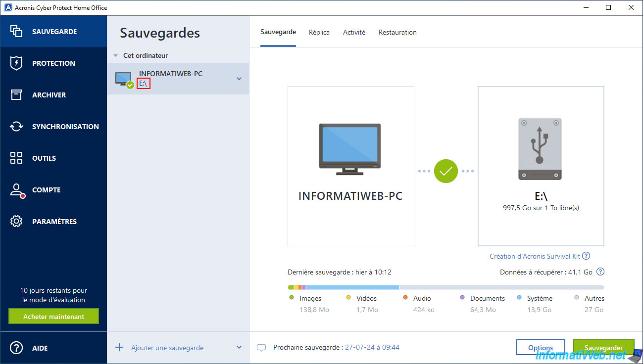Screen dimensions: 643x364
Task: Switch to the Réplica tab
Action: [x=319, y=32]
